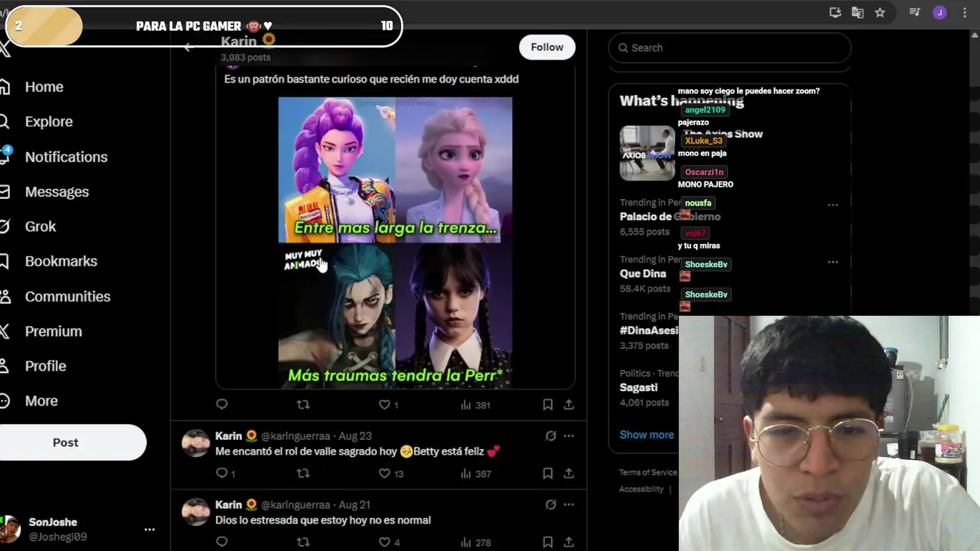The image size is (980, 551).
Task: Open the Que Dina trending topic
Action: [642, 274]
